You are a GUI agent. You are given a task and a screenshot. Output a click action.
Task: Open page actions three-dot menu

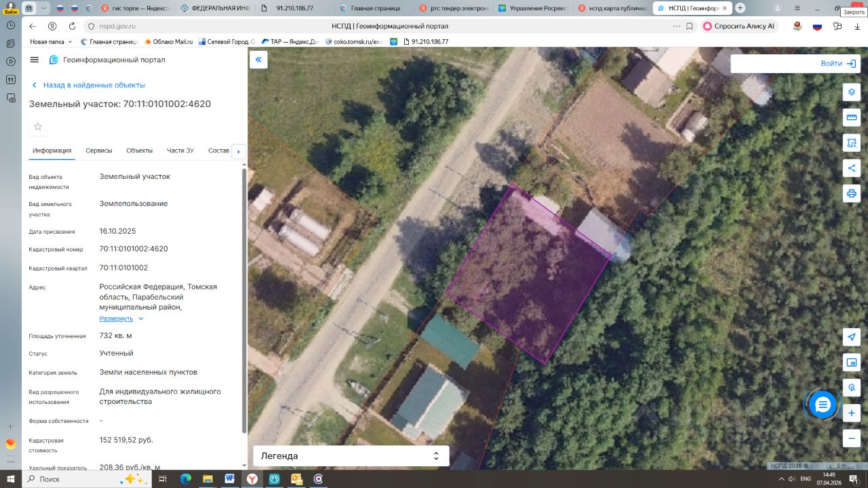click(x=676, y=26)
